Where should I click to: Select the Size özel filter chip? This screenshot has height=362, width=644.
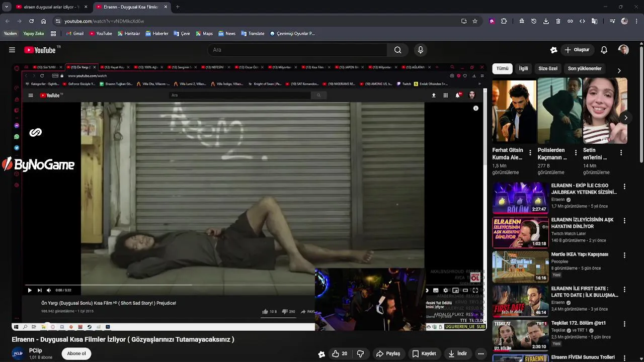[x=548, y=68]
